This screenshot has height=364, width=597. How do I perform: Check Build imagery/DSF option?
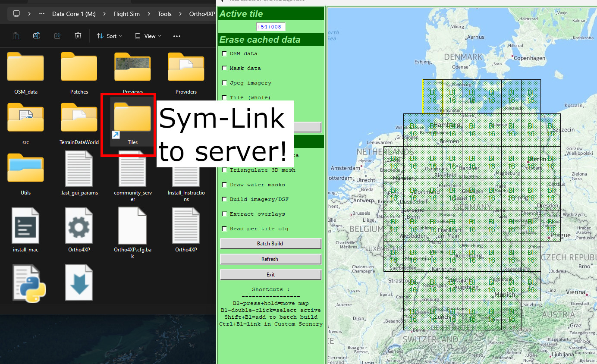tap(224, 199)
